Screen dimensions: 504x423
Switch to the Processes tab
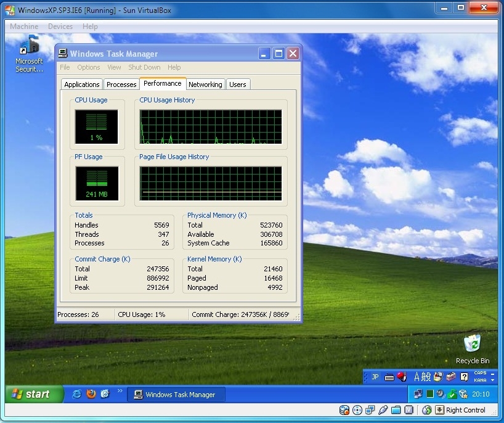121,84
